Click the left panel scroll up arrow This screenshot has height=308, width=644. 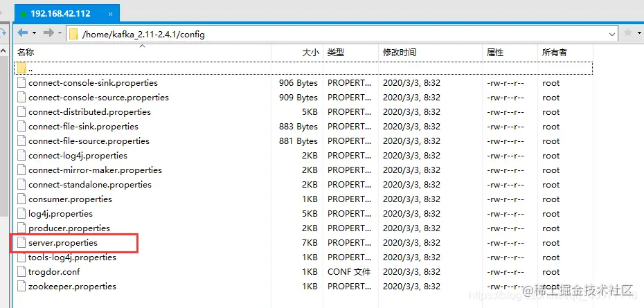(x=3, y=51)
